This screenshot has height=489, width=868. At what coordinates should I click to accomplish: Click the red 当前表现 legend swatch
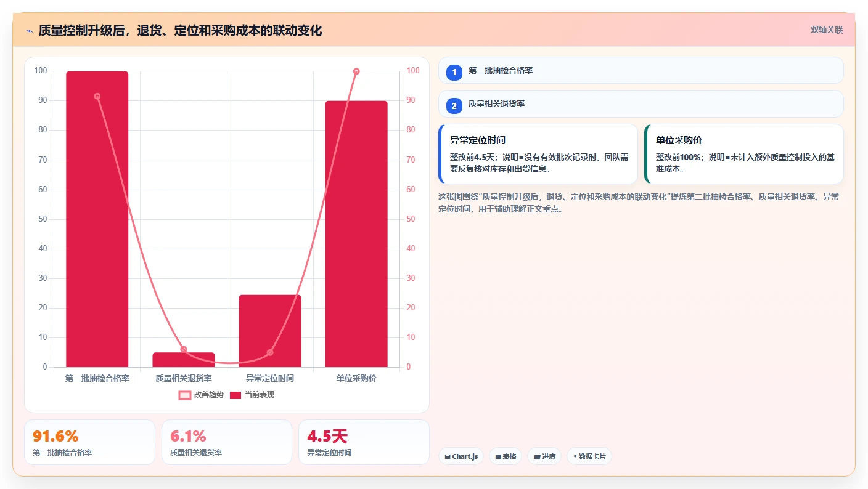click(235, 395)
